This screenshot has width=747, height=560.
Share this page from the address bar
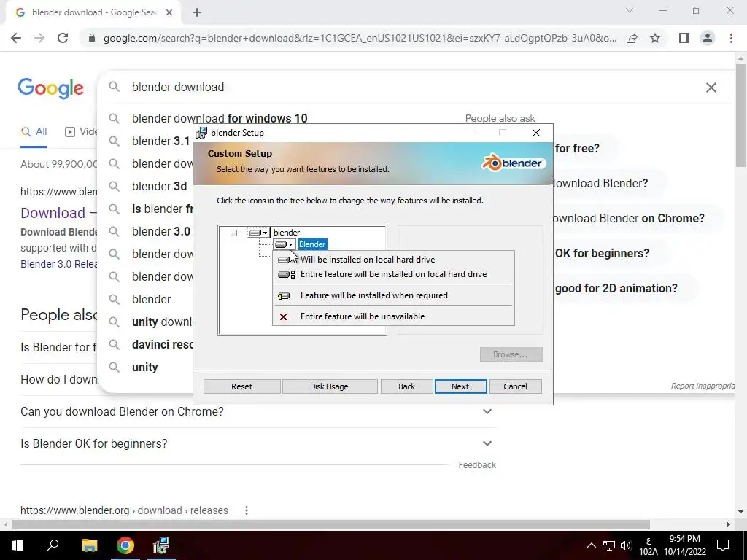[x=632, y=38]
